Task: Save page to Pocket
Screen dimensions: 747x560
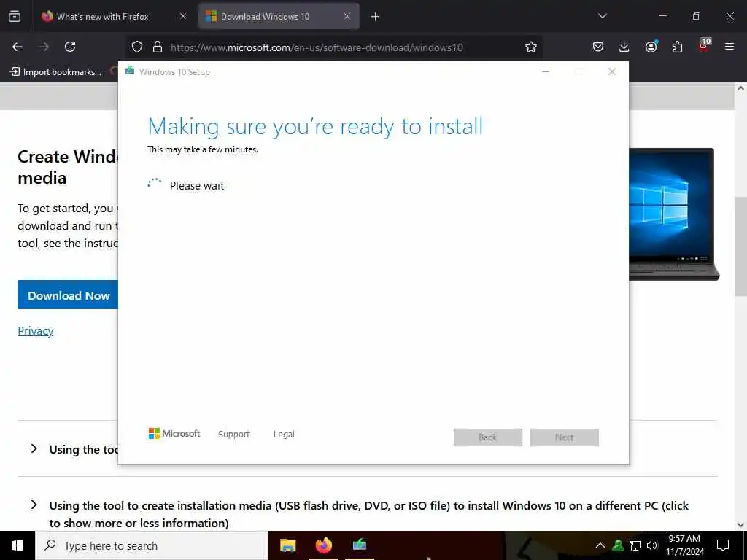Action: pyautogui.click(x=598, y=47)
